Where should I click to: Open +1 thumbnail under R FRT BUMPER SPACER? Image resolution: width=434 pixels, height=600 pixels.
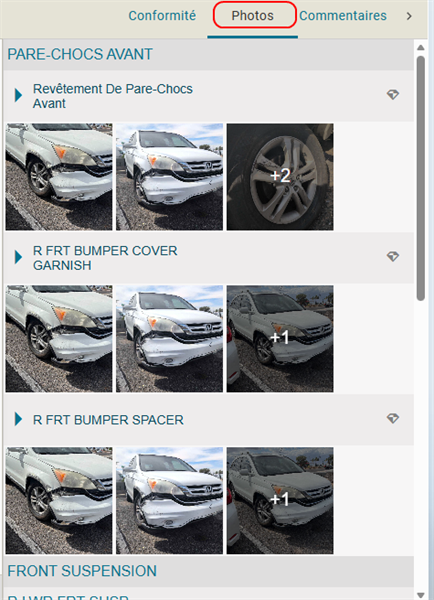[x=280, y=501]
